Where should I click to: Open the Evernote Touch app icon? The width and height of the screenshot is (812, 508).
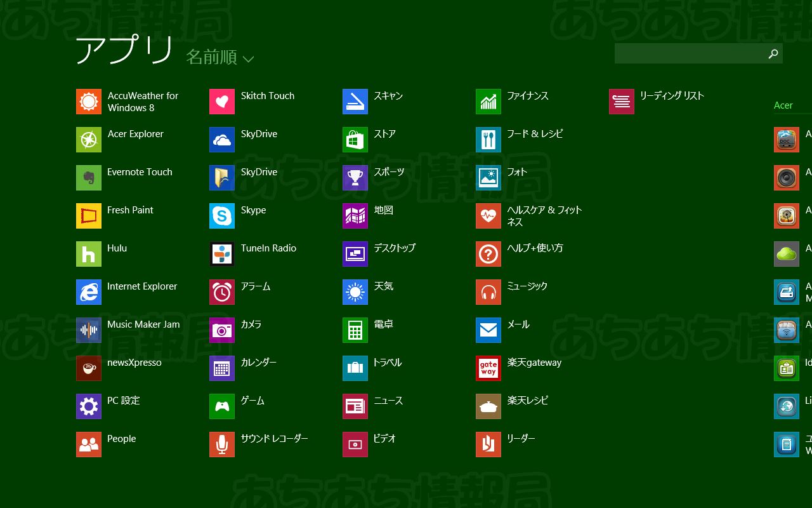click(89, 178)
